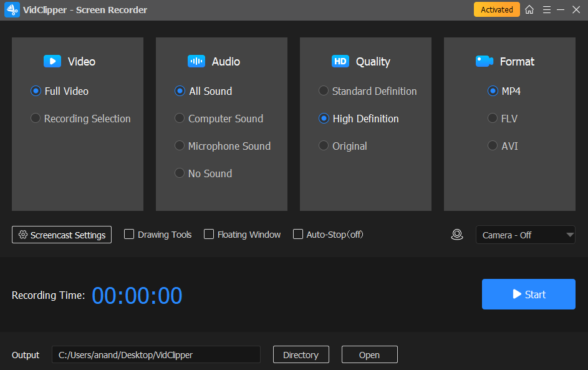Screen dimensions: 588x370
Task: Click the Format camcorder icon
Action: [484, 61]
